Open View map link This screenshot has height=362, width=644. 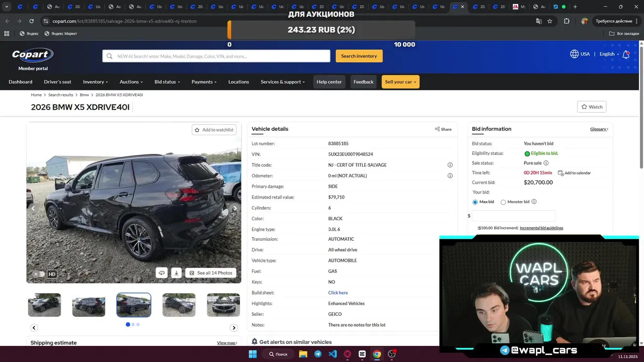pos(227,343)
